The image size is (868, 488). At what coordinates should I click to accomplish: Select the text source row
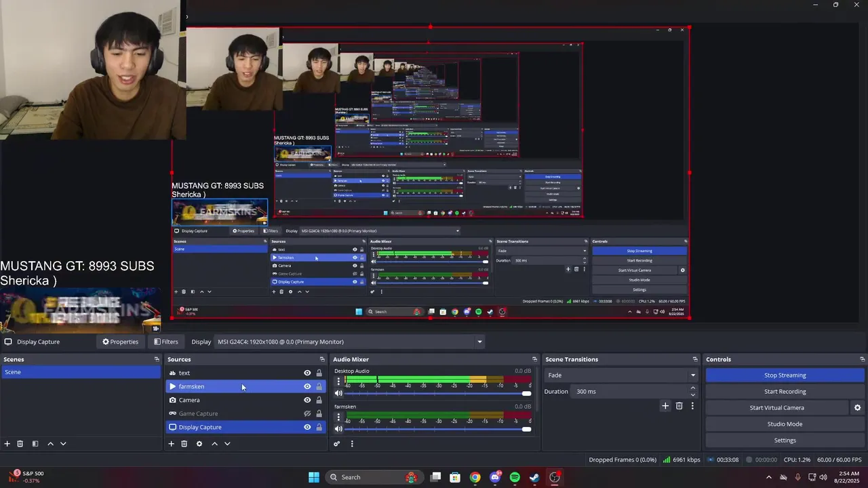pyautogui.click(x=246, y=373)
